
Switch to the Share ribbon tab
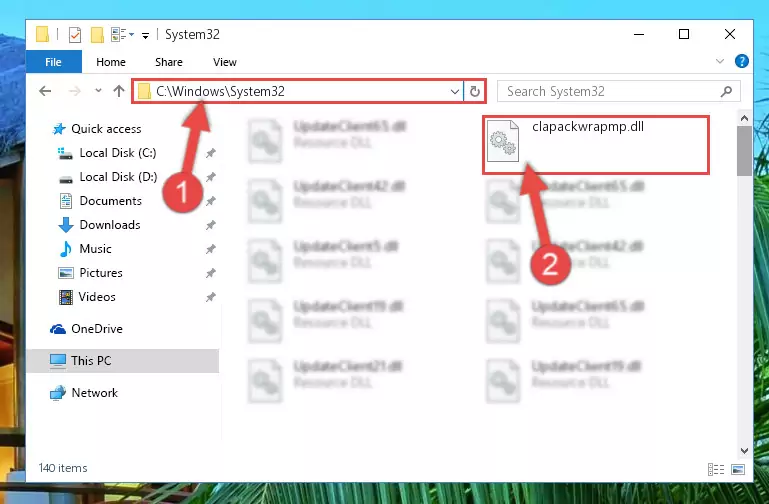coord(169,62)
